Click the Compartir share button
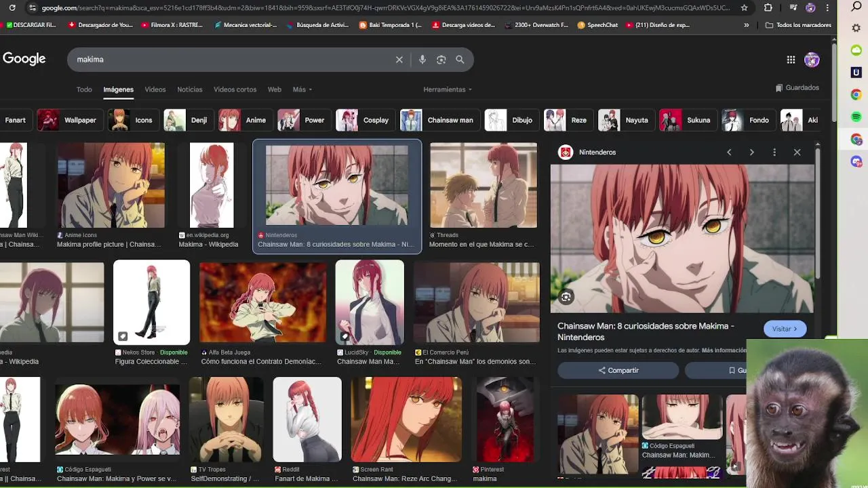This screenshot has width=868, height=488. coord(618,370)
